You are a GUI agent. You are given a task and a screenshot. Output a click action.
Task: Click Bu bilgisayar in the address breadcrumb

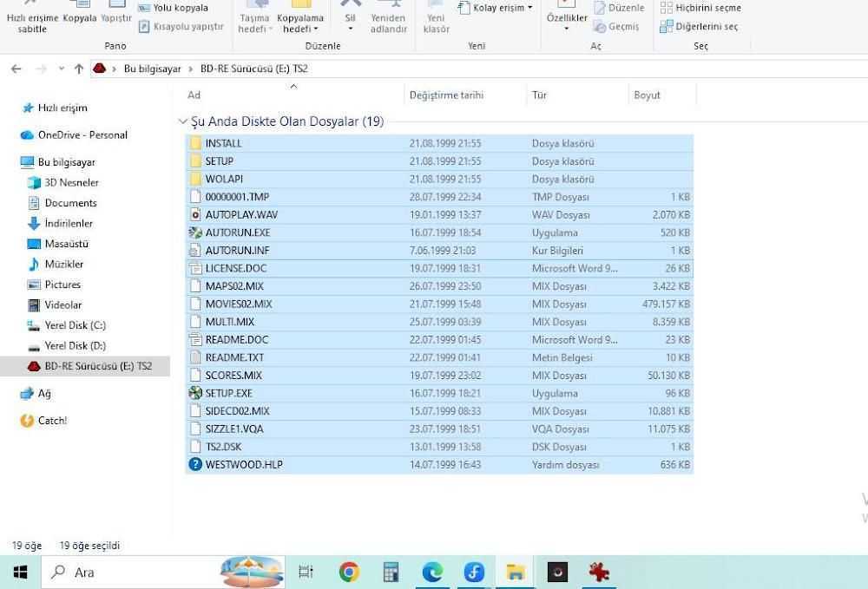click(152, 69)
